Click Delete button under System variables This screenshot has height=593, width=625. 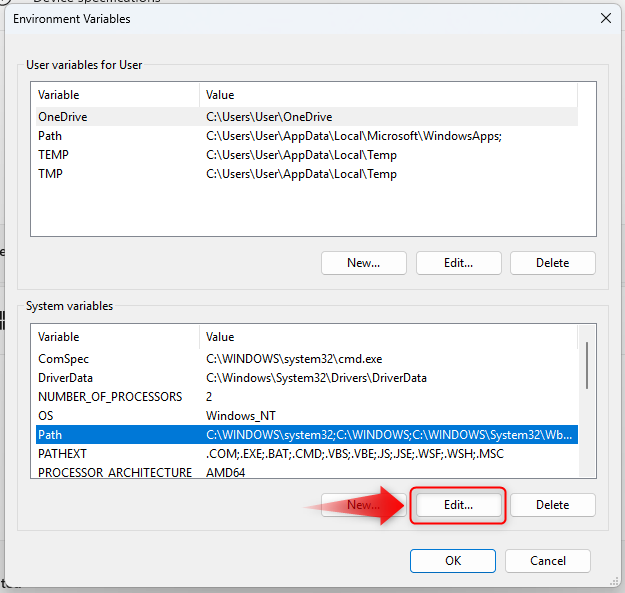tap(552, 505)
